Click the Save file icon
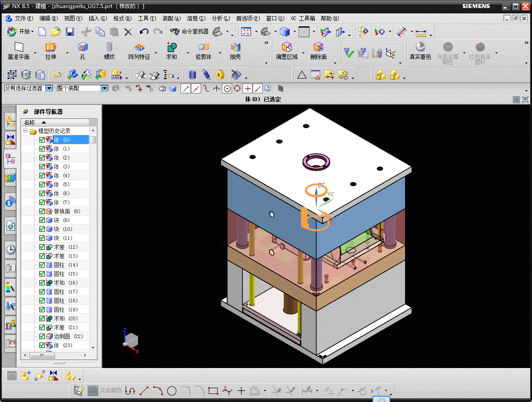The width and height of the screenshot is (532, 402). [70, 32]
